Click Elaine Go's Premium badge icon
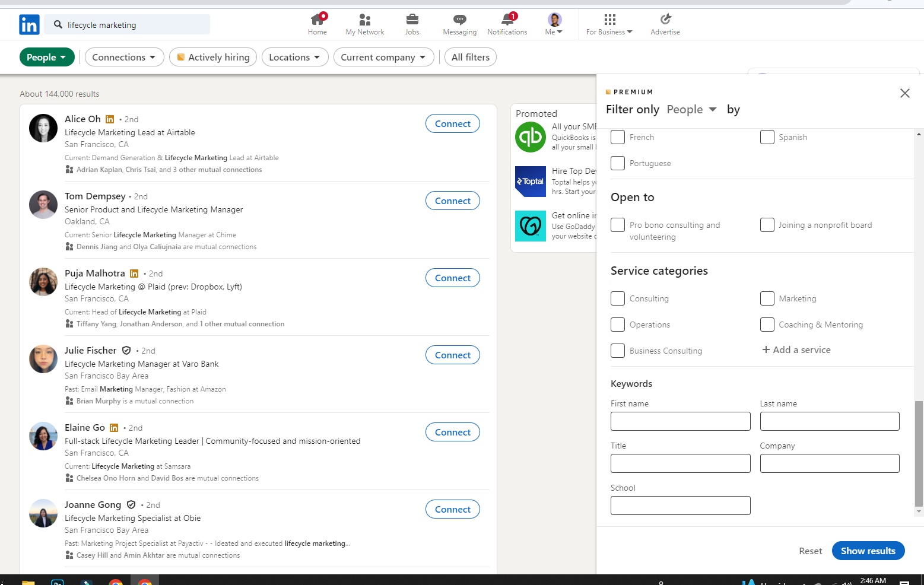This screenshot has width=924, height=585. [x=114, y=428]
